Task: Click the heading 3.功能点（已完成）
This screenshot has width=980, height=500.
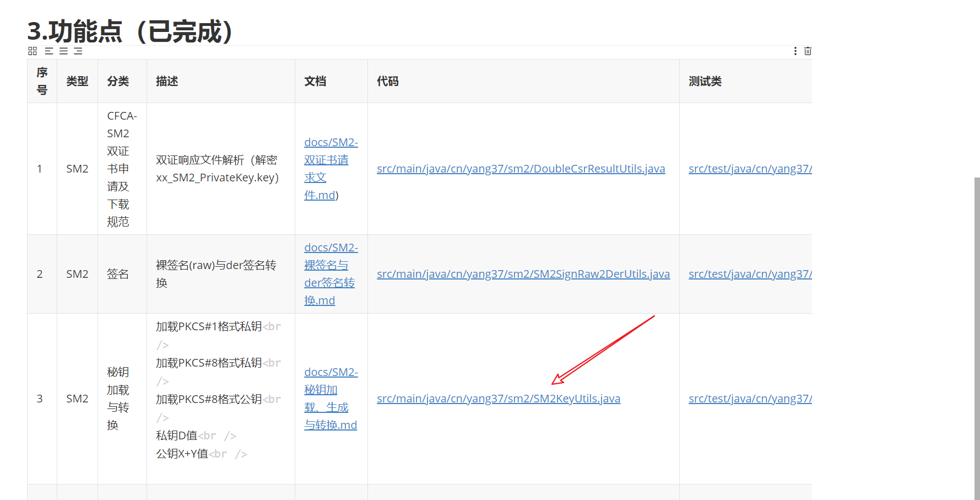Action: (x=131, y=31)
